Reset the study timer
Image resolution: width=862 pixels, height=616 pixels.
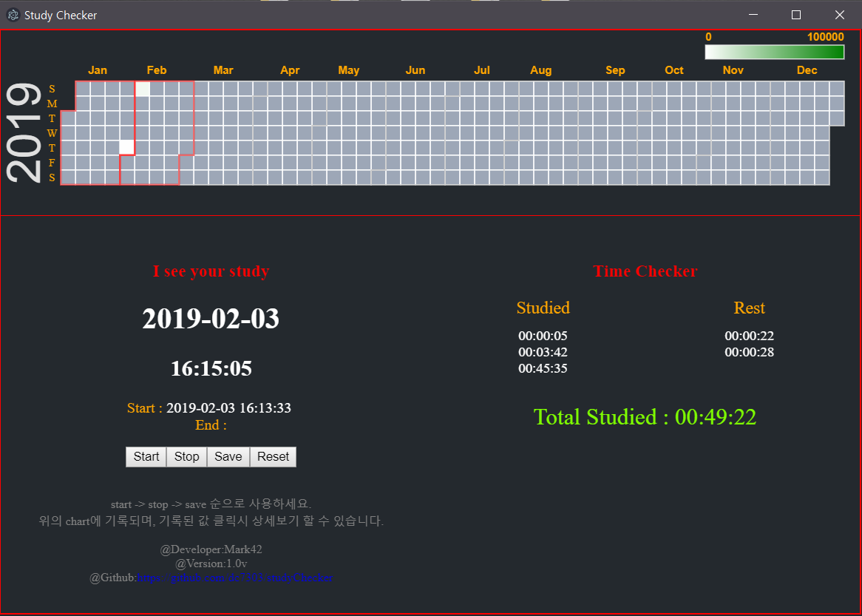point(274,456)
